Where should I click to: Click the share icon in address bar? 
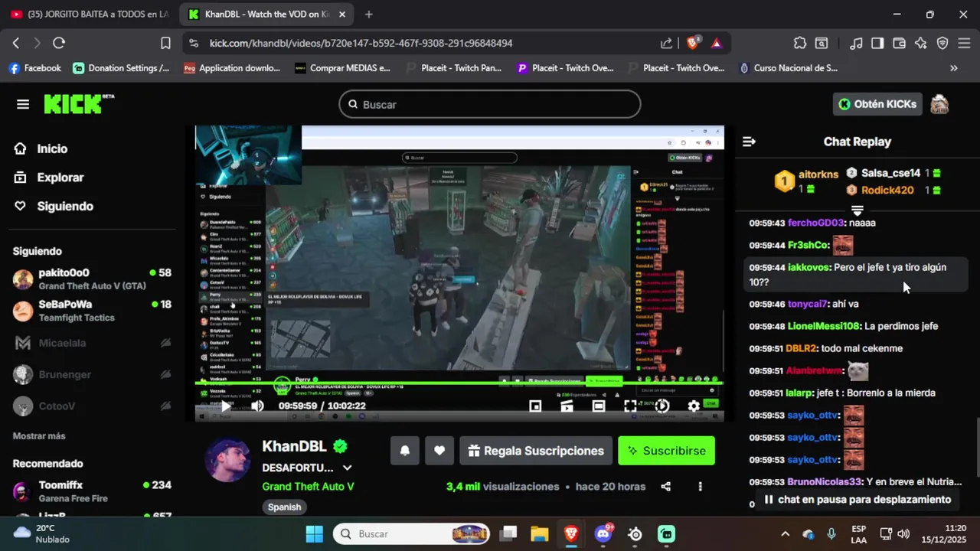point(667,44)
